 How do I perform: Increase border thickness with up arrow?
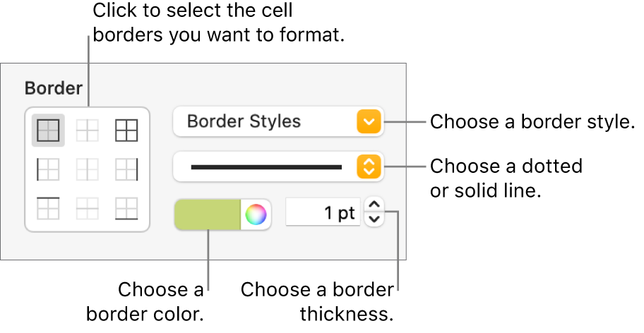click(374, 206)
